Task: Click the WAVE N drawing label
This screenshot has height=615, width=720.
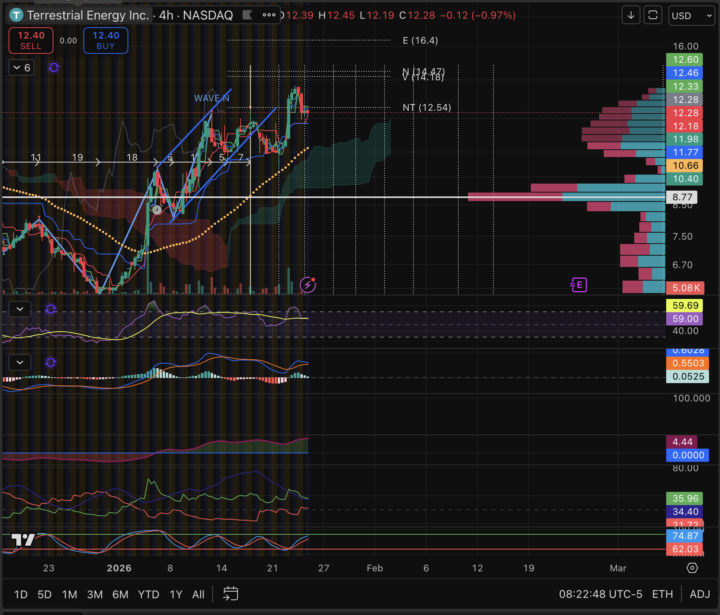Action: (x=211, y=98)
